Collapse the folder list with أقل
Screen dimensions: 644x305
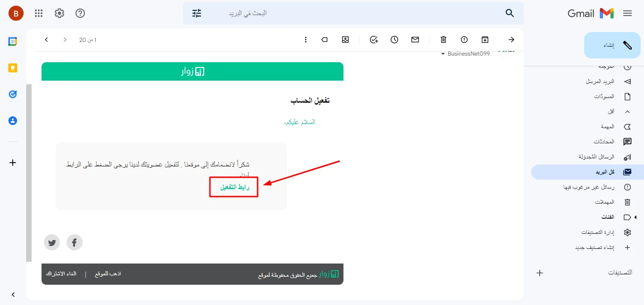pos(619,112)
